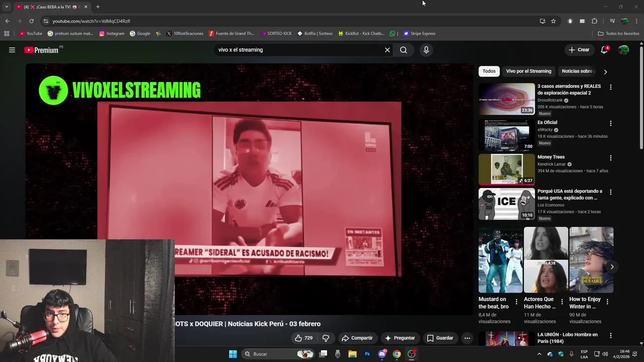Image resolution: width=644 pixels, height=362 pixels.
Task: Open Chrome from taskbar
Action: click(397, 354)
